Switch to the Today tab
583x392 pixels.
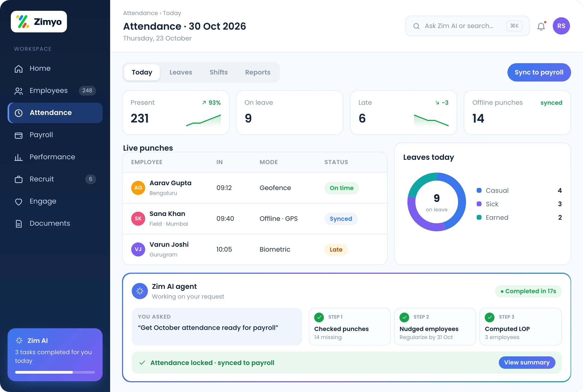tap(142, 72)
